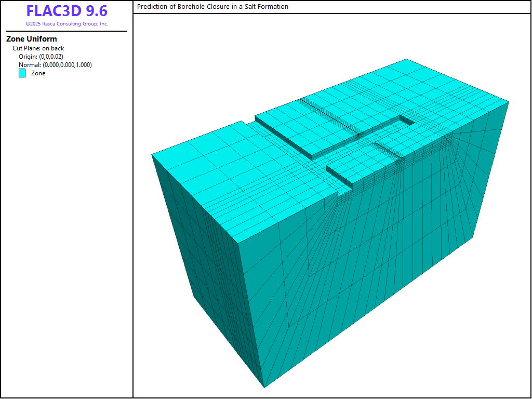532x399 pixels.
Task: Click the Itasca Consulting Group copyright text
Action: point(66,24)
